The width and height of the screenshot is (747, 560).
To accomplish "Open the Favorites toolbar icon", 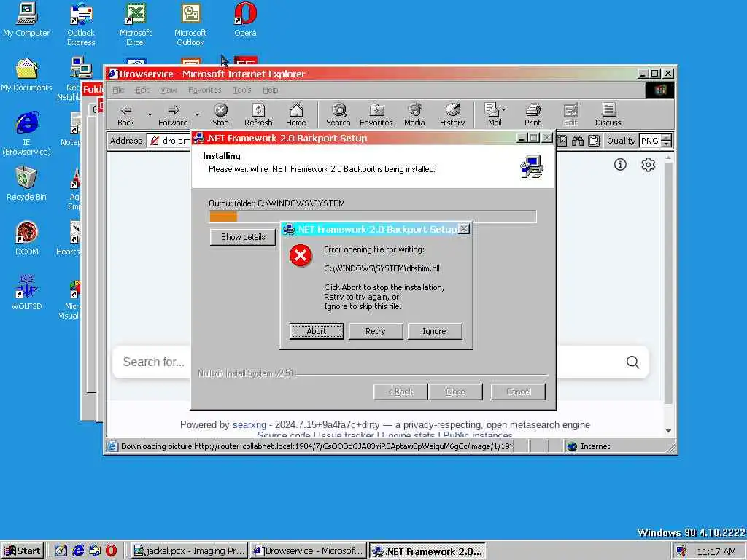I will pos(376,114).
